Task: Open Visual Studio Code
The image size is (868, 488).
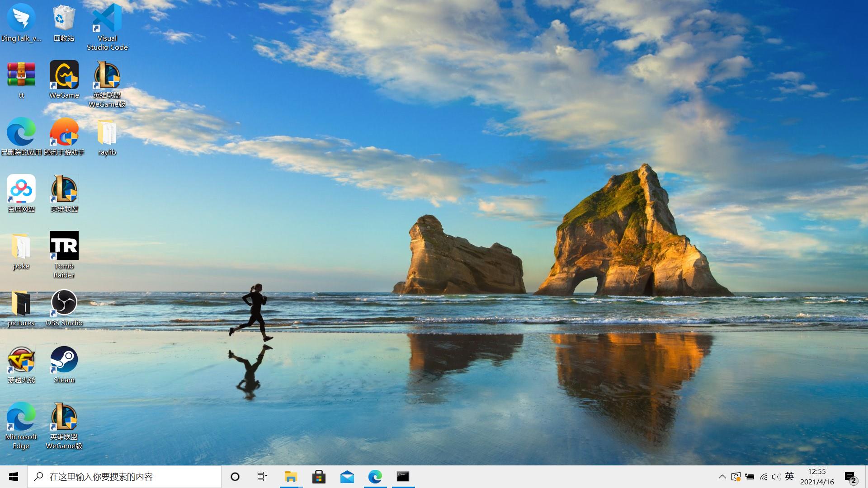Action: [107, 27]
